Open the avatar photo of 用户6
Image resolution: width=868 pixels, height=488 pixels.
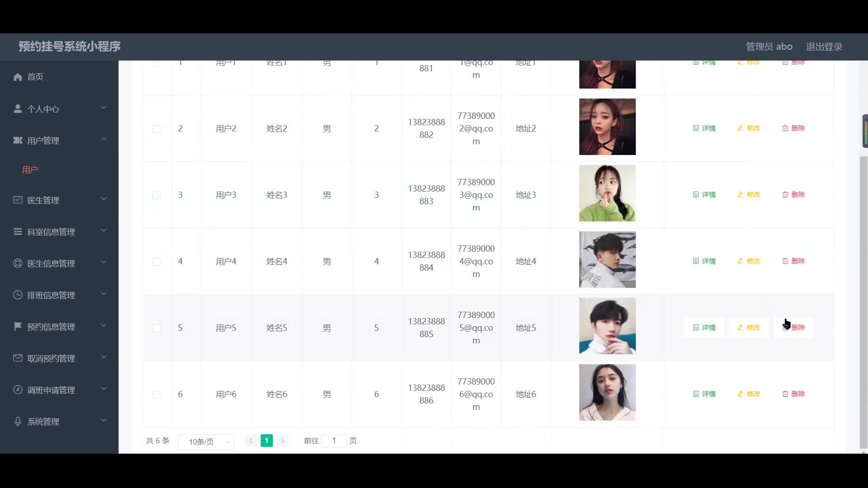607,393
